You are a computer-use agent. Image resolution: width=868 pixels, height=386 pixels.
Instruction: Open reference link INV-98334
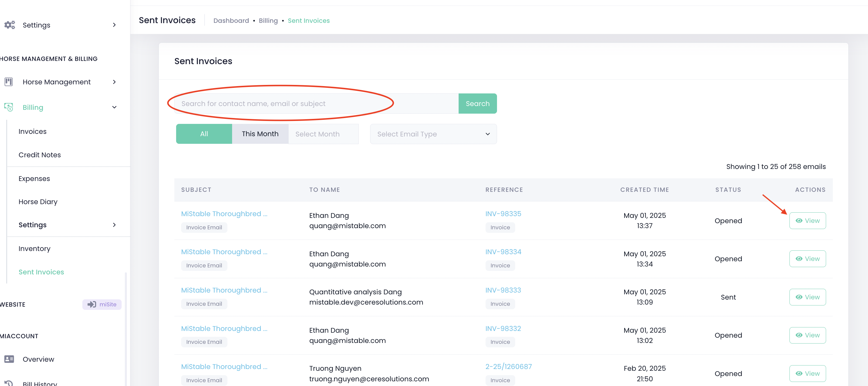tap(503, 252)
